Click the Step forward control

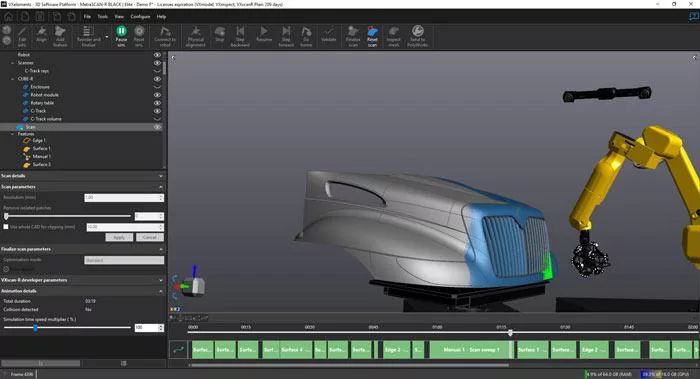[286, 36]
